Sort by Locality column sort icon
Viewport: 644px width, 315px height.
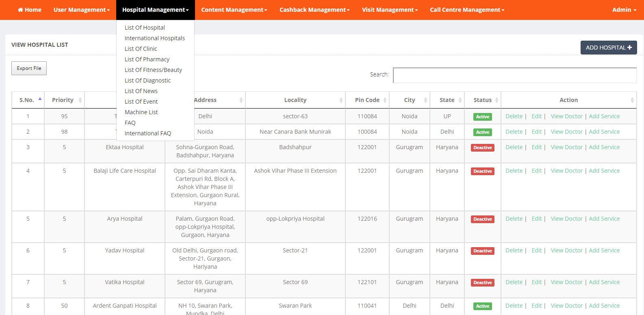pos(341,100)
